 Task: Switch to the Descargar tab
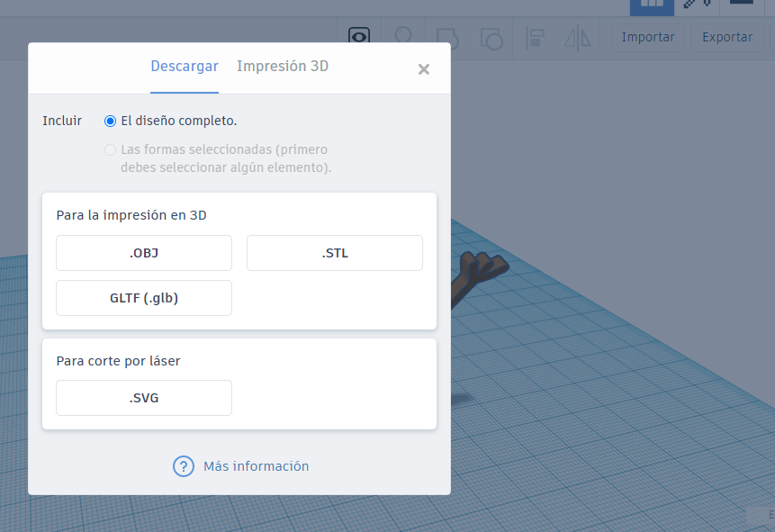(185, 67)
